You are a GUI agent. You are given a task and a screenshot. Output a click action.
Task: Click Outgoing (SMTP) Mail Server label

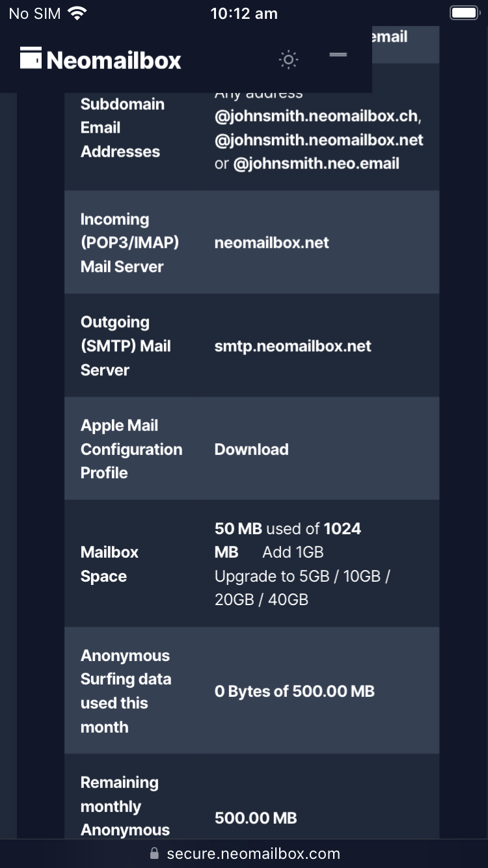126,346
